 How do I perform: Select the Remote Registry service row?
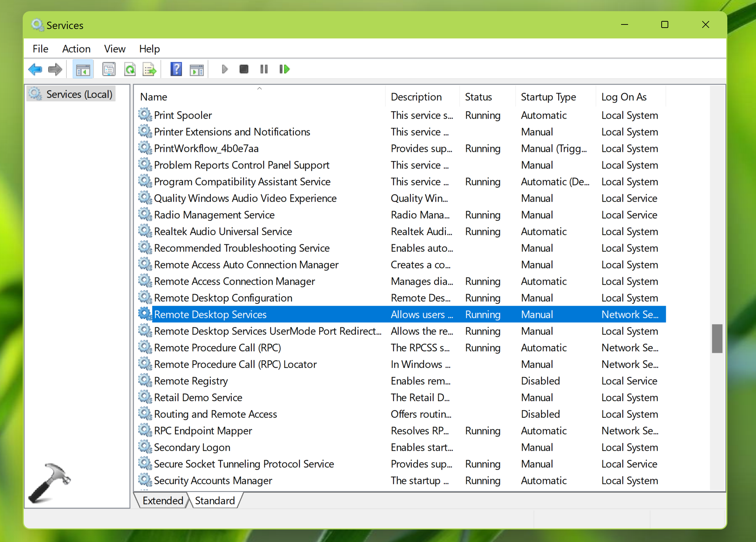tap(191, 381)
